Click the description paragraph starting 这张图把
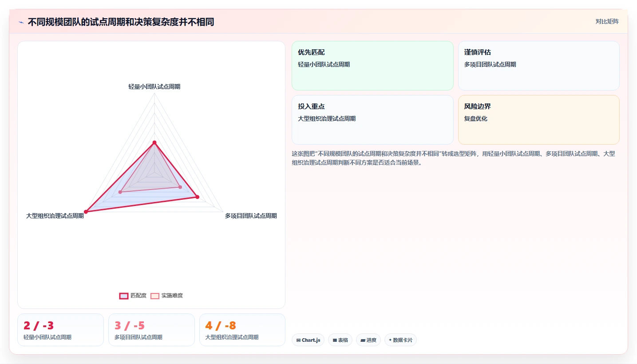This screenshot has width=637, height=364. [453, 158]
